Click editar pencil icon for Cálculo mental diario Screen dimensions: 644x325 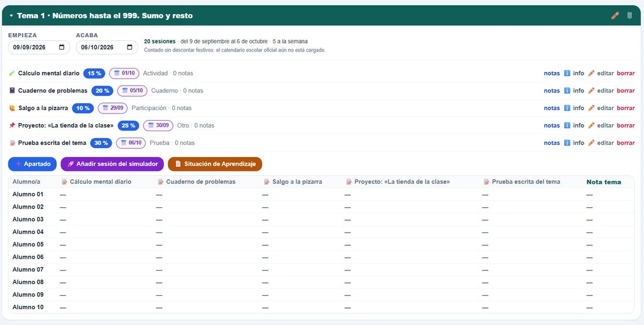point(591,73)
